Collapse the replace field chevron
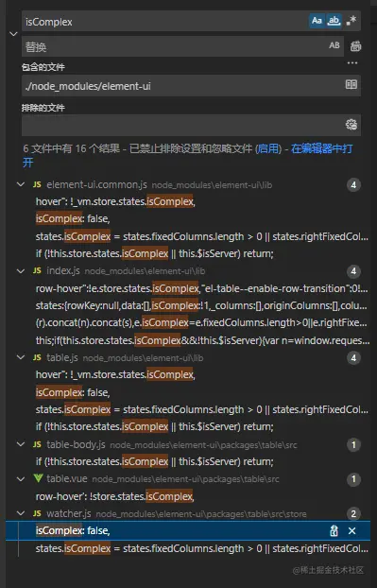This screenshot has height=588, width=377. pyautogui.click(x=13, y=34)
